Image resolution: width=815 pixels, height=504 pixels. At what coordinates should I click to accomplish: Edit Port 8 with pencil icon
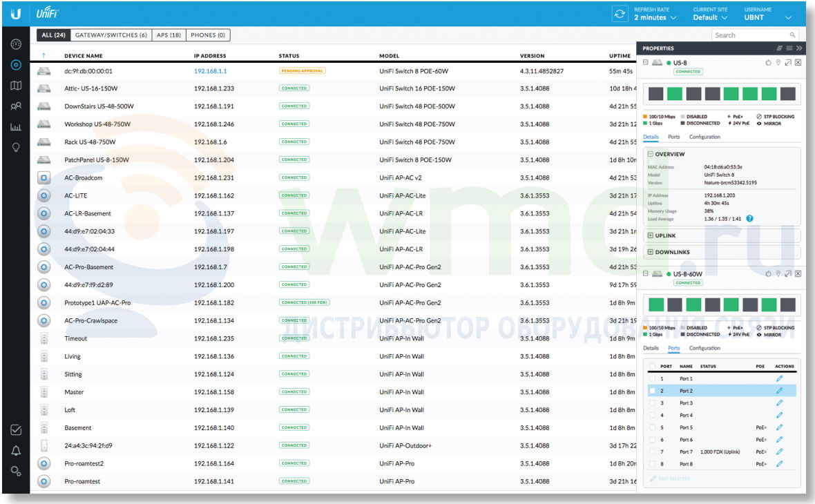(x=779, y=464)
